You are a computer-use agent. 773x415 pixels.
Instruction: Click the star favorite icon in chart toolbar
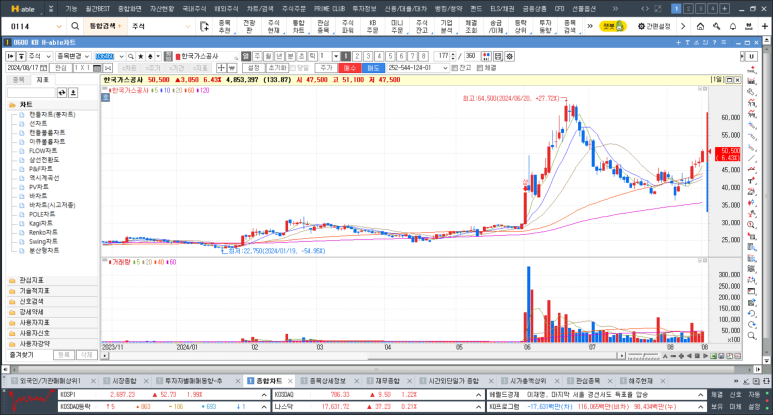coord(141,57)
